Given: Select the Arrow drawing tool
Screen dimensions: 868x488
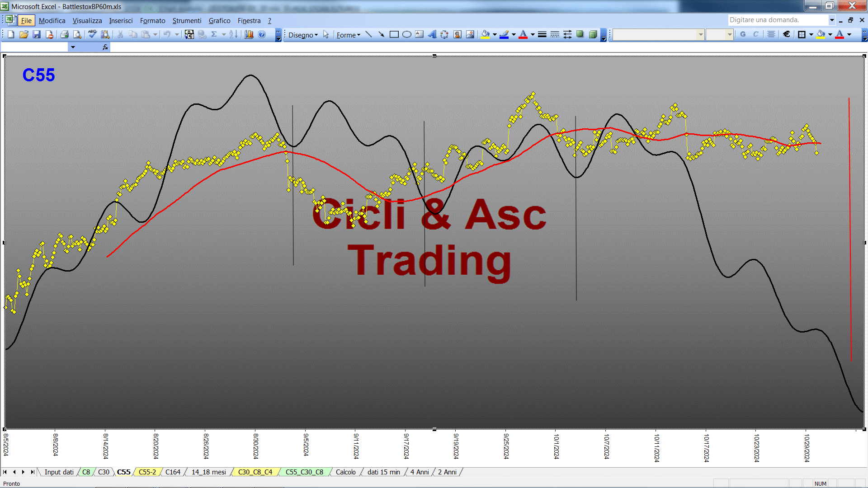Looking at the screenshot, I should click(382, 34).
